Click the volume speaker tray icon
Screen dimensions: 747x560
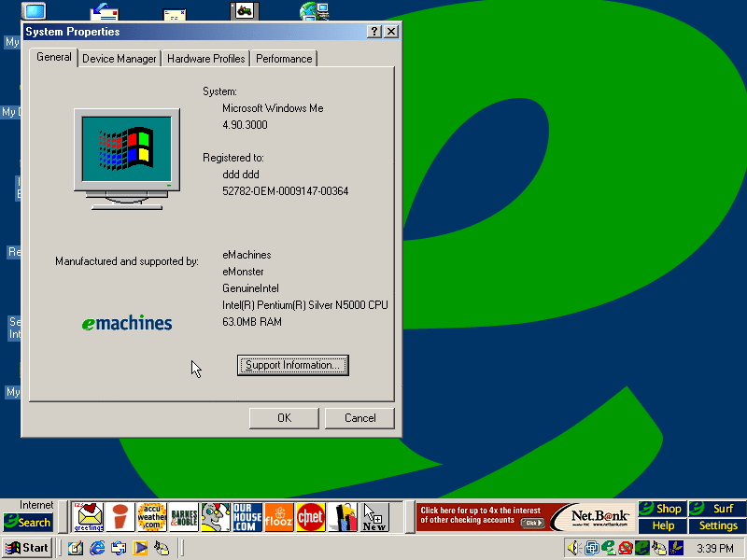[573, 548]
